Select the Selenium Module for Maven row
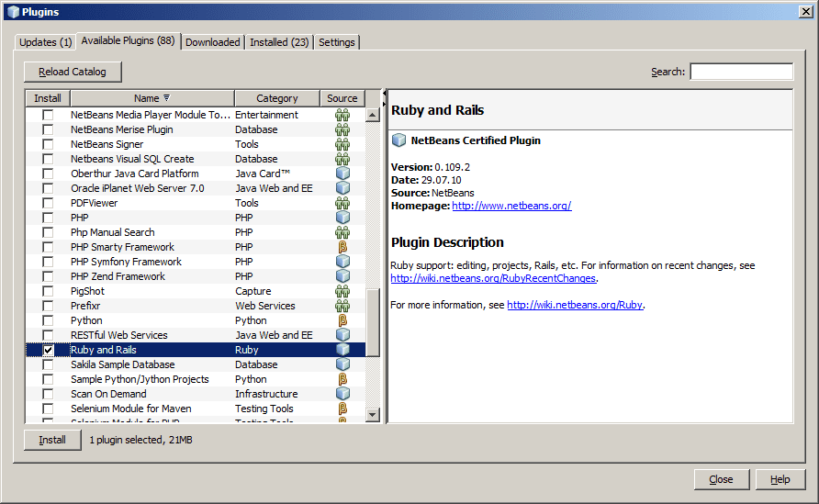Viewport: 819px width, 504px height. (x=196, y=409)
